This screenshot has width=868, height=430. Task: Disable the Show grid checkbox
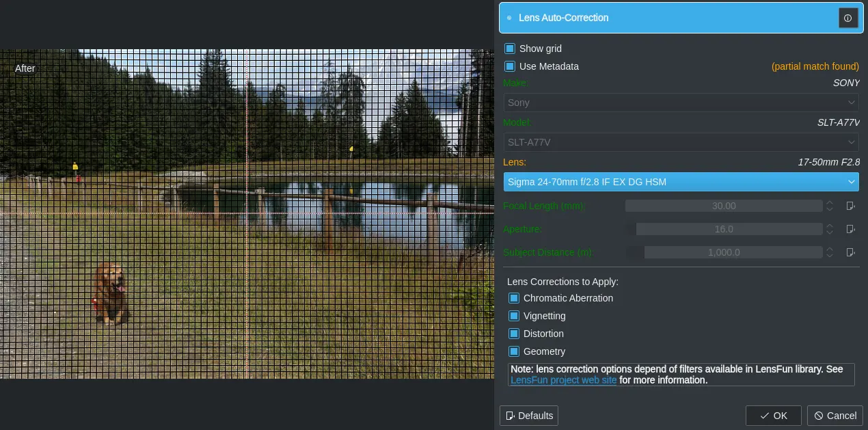[x=510, y=49]
